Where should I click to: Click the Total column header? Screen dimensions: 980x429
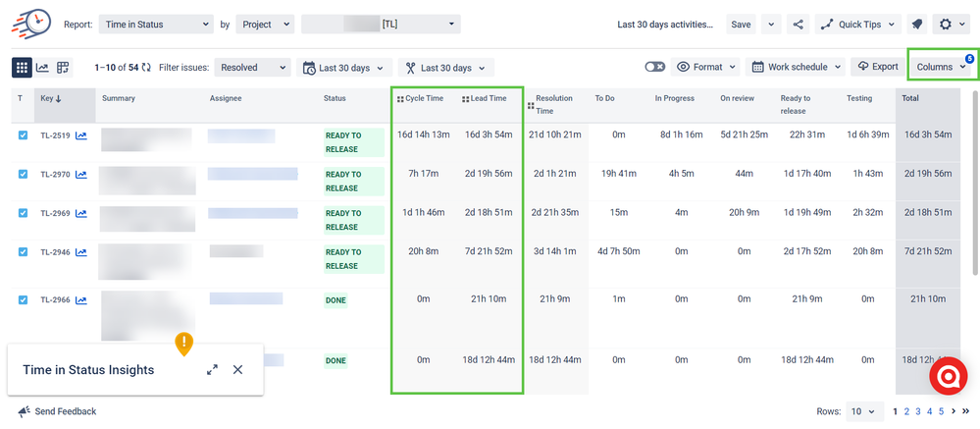click(x=910, y=98)
